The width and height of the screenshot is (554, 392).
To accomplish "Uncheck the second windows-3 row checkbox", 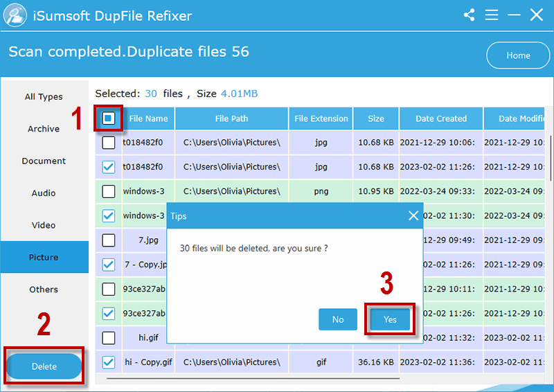I will point(109,215).
